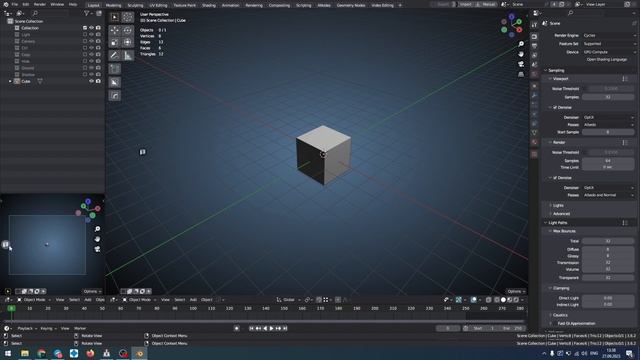Viewport: 640px width, 360px height.
Task: Open Firefox from the Windows taskbar
Action: click(90, 353)
